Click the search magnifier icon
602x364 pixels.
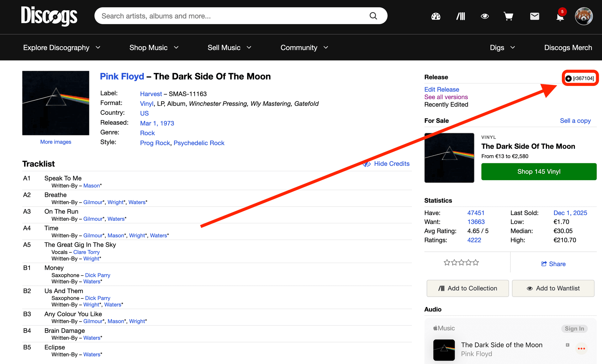click(x=373, y=15)
